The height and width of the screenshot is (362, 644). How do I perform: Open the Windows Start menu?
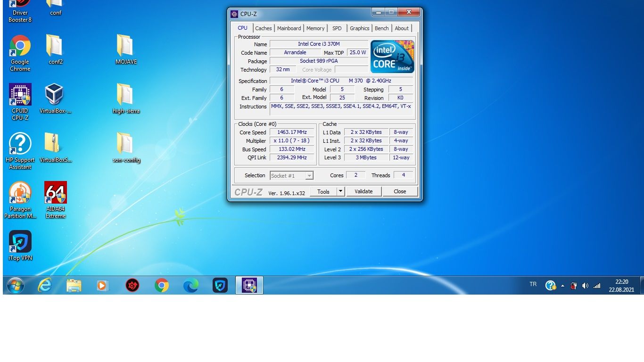coord(16,285)
